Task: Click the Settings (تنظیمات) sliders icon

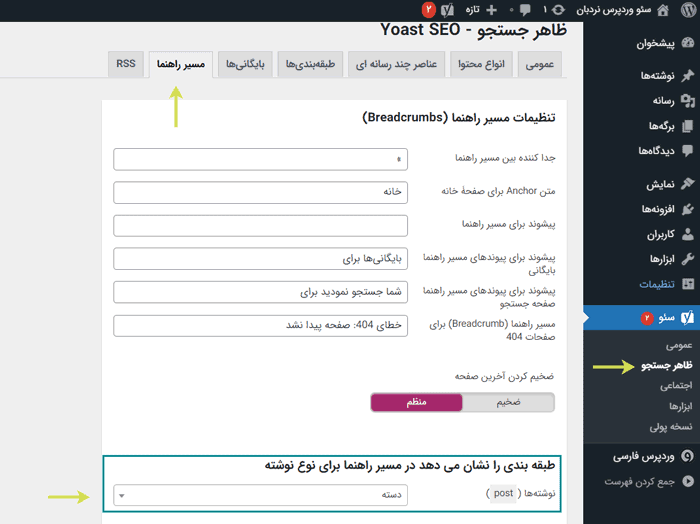Action: point(688,284)
